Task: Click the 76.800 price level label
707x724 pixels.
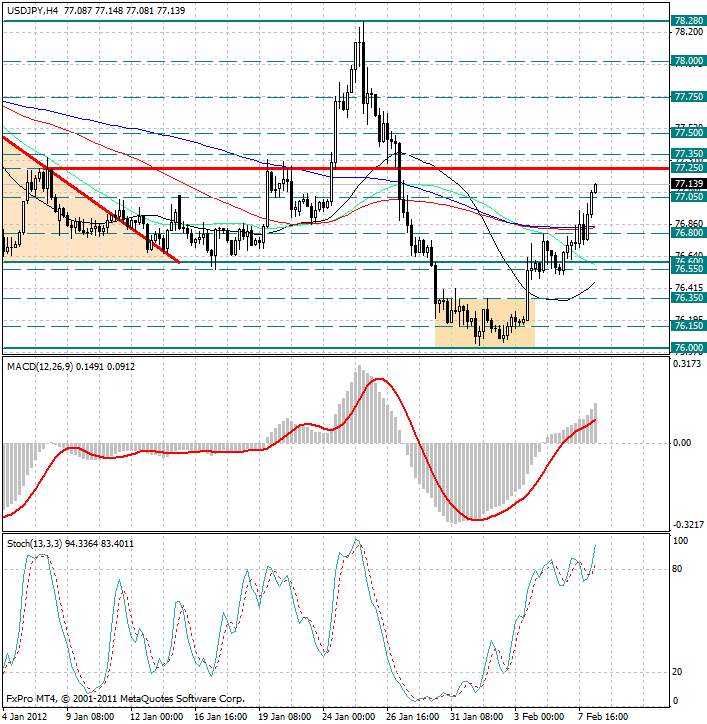Action: [688, 233]
